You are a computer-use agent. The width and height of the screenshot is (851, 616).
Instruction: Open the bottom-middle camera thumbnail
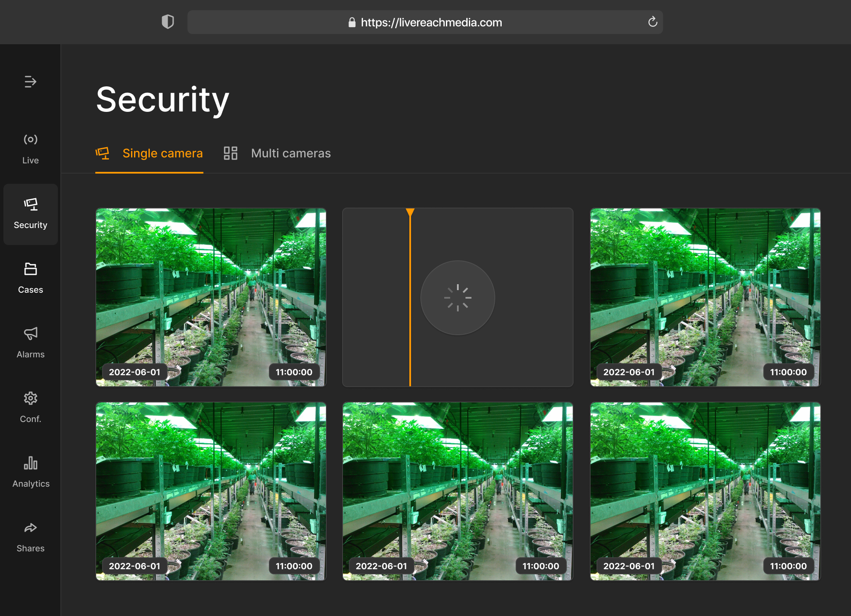(x=458, y=491)
